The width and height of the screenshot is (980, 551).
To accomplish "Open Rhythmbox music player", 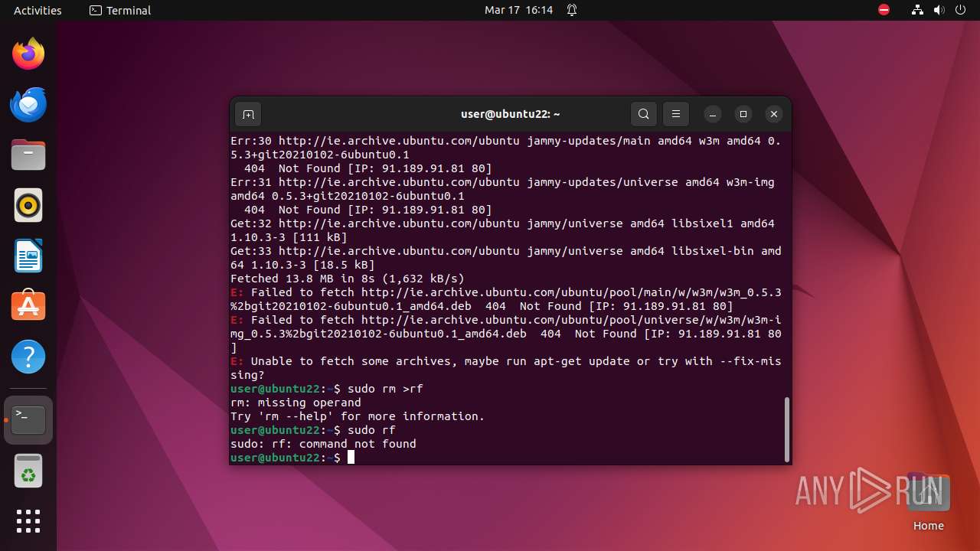I will coord(28,206).
